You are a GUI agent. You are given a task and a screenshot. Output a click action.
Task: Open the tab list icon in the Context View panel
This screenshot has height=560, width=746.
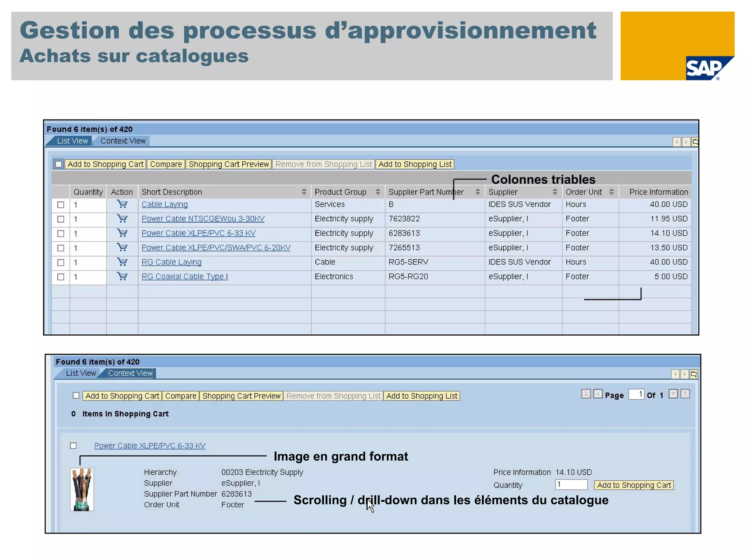pyautogui.click(x=694, y=374)
